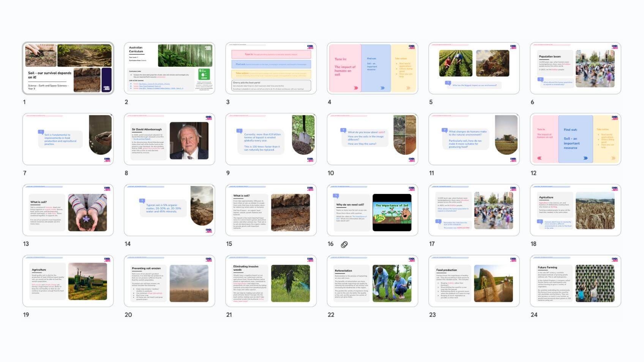This screenshot has width=644, height=362.
Task: Open slide 16 'Why do we need soil?'
Action: [x=372, y=210]
